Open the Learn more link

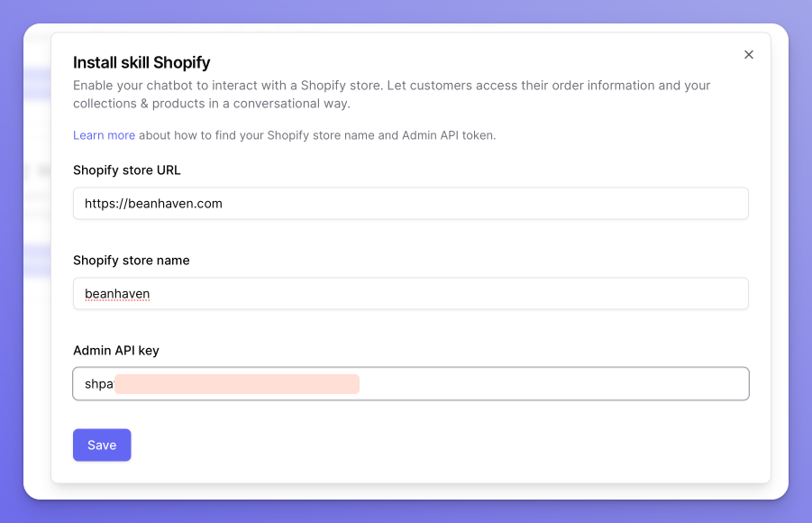point(104,135)
